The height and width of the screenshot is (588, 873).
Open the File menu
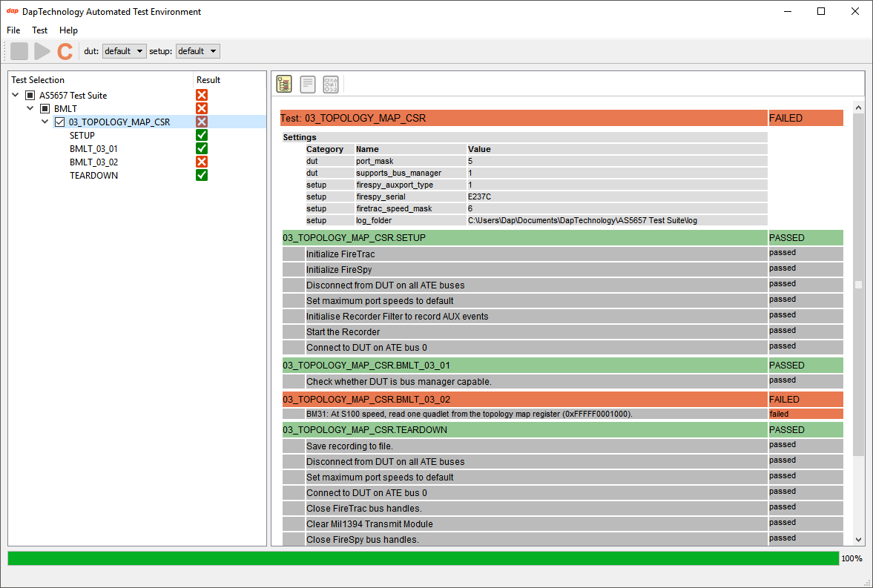(x=13, y=30)
